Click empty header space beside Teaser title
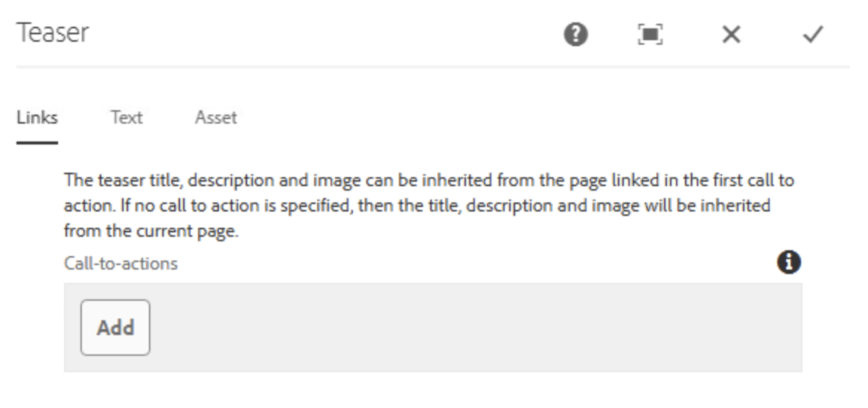This screenshot has height=408, width=868. tap(320, 34)
